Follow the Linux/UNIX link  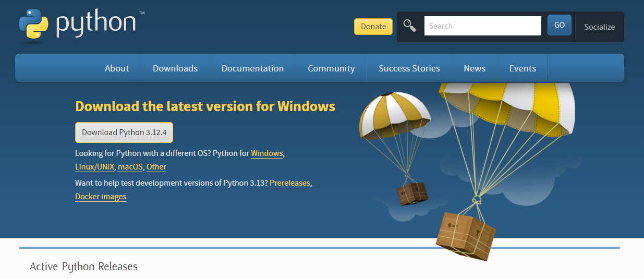click(95, 167)
